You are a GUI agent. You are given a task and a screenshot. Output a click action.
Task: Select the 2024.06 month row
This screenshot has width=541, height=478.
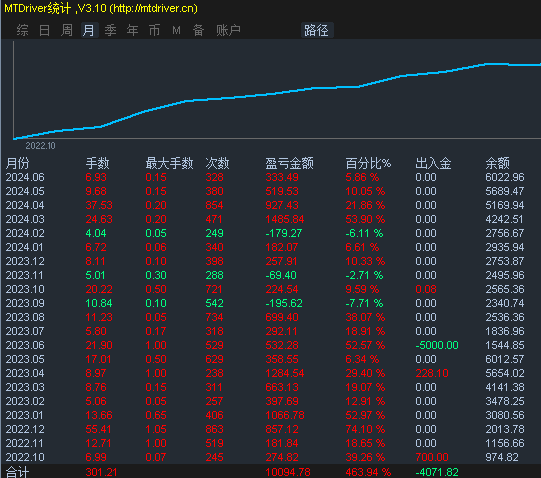(x=270, y=177)
